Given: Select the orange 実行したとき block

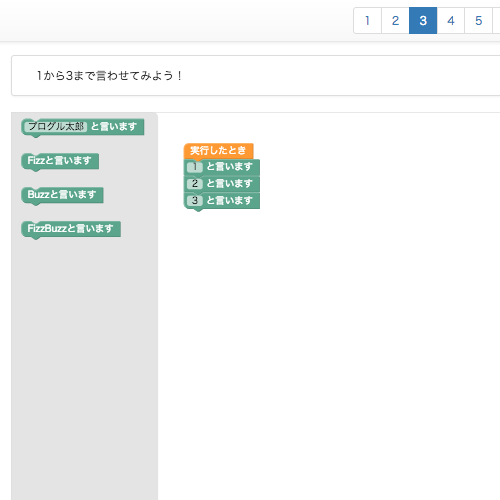Looking at the screenshot, I should [x=218, y=151].
